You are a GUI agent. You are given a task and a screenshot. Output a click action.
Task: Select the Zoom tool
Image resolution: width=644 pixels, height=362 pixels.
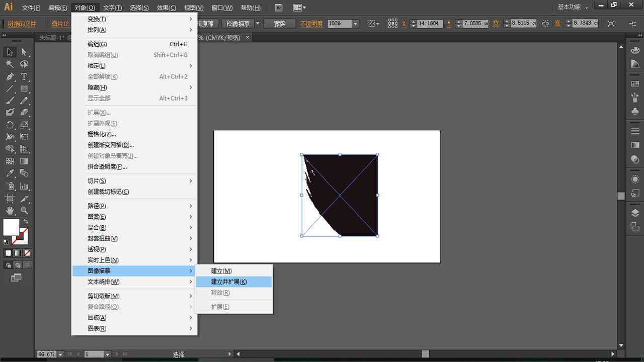click(x=24, y=211)
